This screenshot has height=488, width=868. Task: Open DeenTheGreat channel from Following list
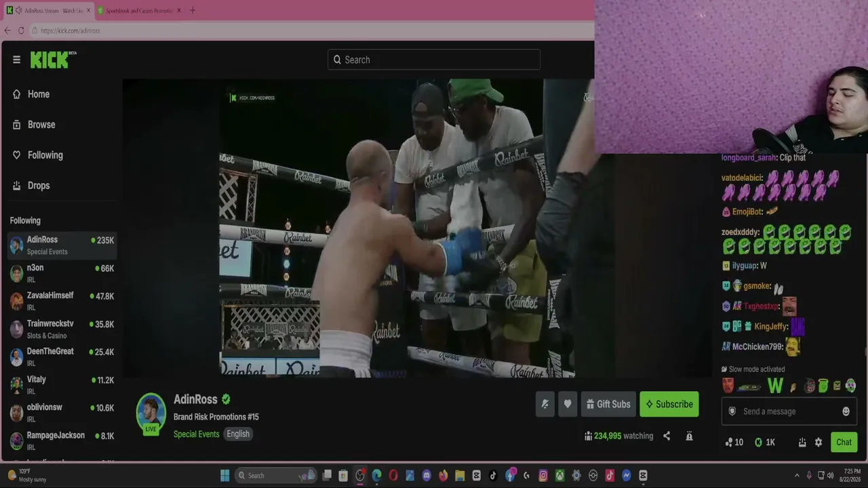pyautogui.click(x=62, y=357)
